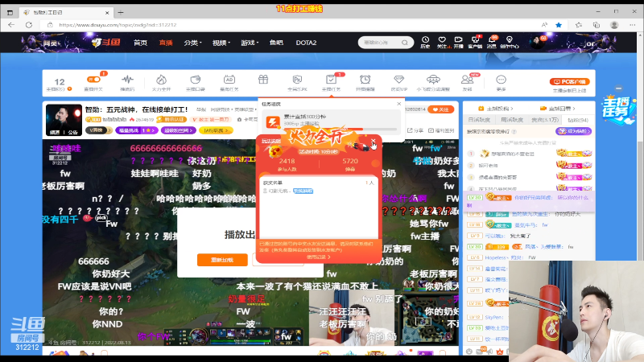Open the 历史 history clock icon
Image resolution: width=644 pixels, height=362 pixels.
pyautogui.click(x=425, y=39)
